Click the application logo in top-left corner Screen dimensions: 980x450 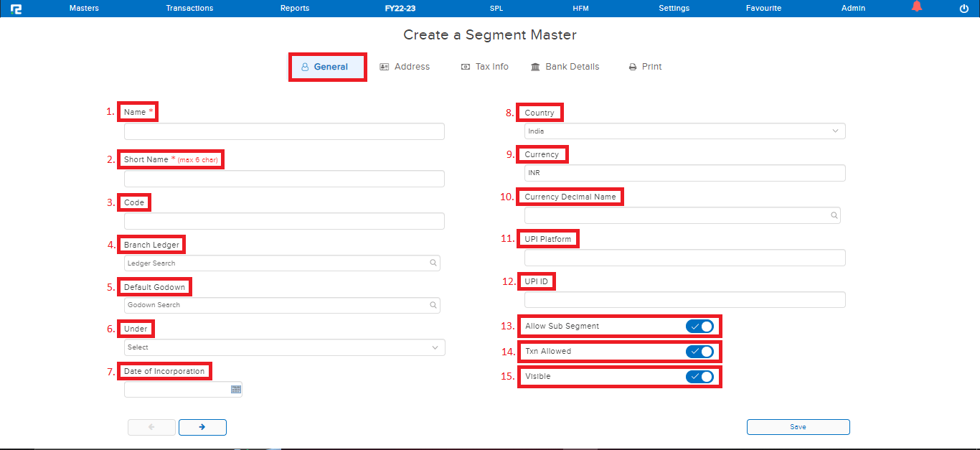coord(16,8)
